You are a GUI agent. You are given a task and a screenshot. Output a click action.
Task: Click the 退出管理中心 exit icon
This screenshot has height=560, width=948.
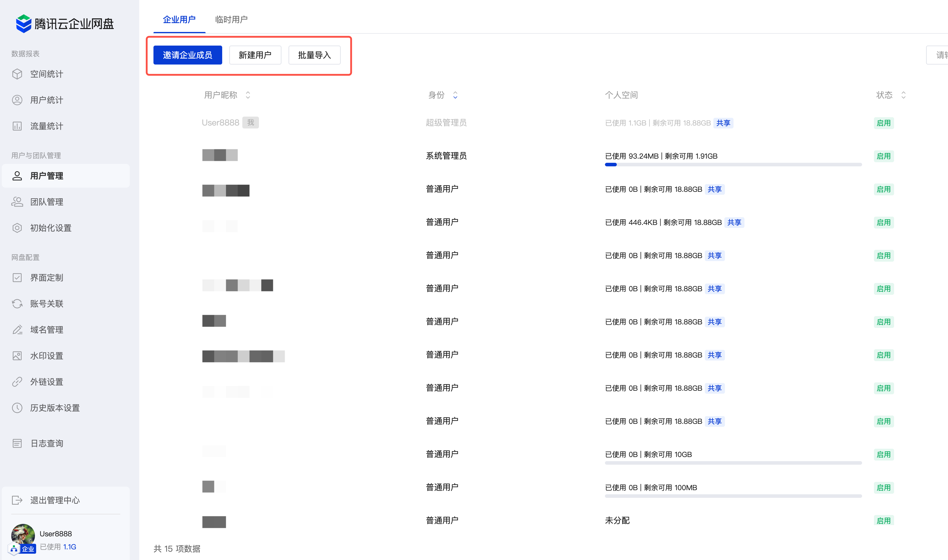pos(17,501)
